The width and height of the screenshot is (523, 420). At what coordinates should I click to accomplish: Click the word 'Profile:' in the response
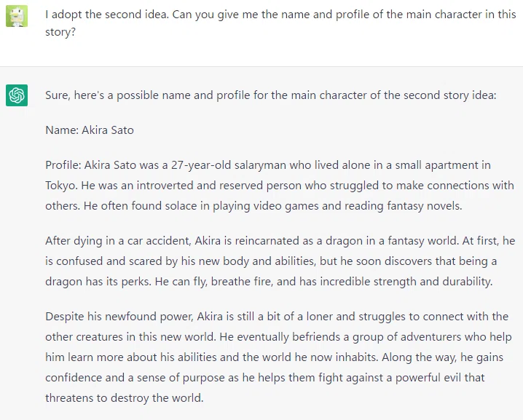point(63,165)
